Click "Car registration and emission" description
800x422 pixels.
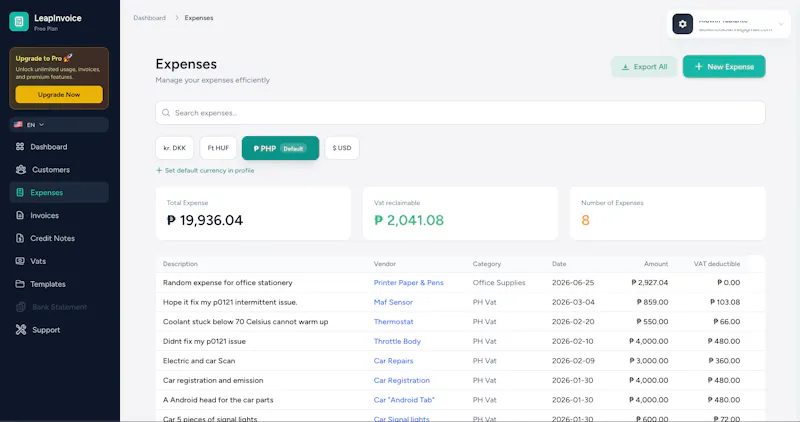pyautogui.click(x=213, y=380)
